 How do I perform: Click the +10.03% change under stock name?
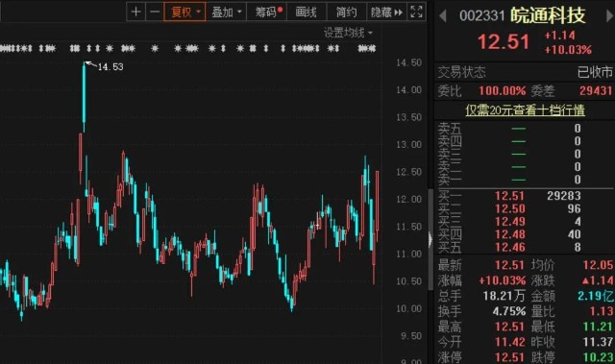568,50
